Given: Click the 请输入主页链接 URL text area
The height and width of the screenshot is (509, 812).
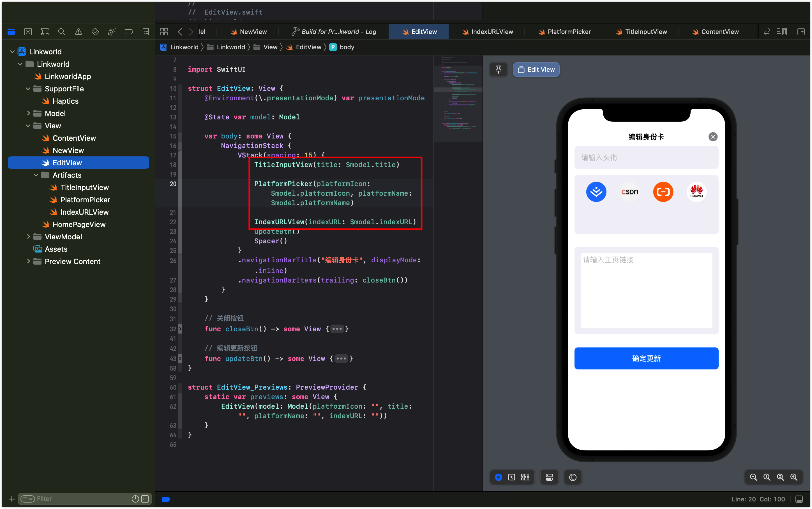Looking at the screenshot, I should tap(646, 290).
